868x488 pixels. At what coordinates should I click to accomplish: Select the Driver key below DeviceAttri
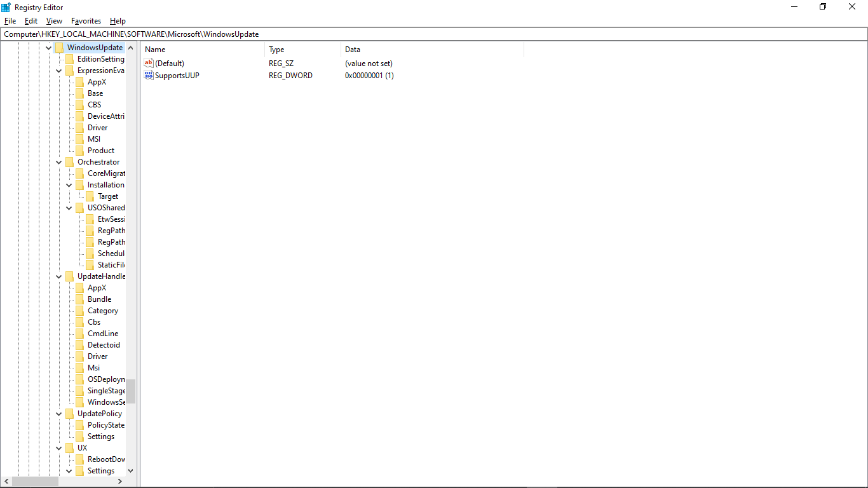[x=98, y=128]
